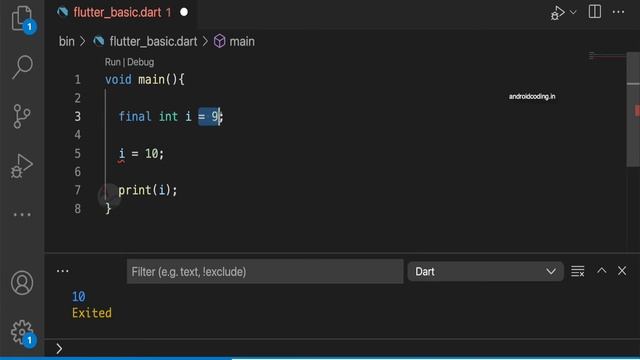640x360 pixels.
Task: Click the main symbol breadcrumb
Action: (x=242, y=41)
